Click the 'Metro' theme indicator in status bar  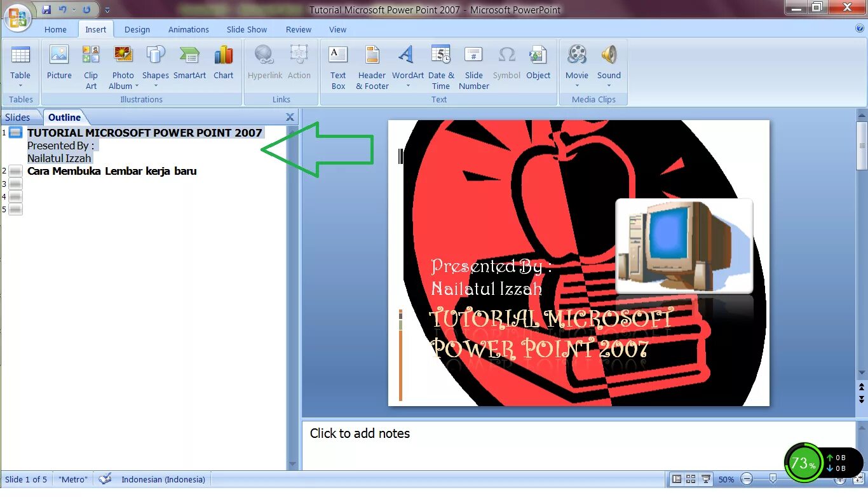coord(73,480)
